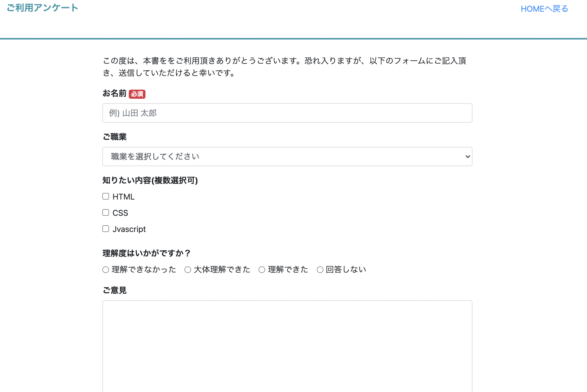Check the HTML checkbox
Image resolution: width=587 pixels, height=392 pixels.
(106, 197)
